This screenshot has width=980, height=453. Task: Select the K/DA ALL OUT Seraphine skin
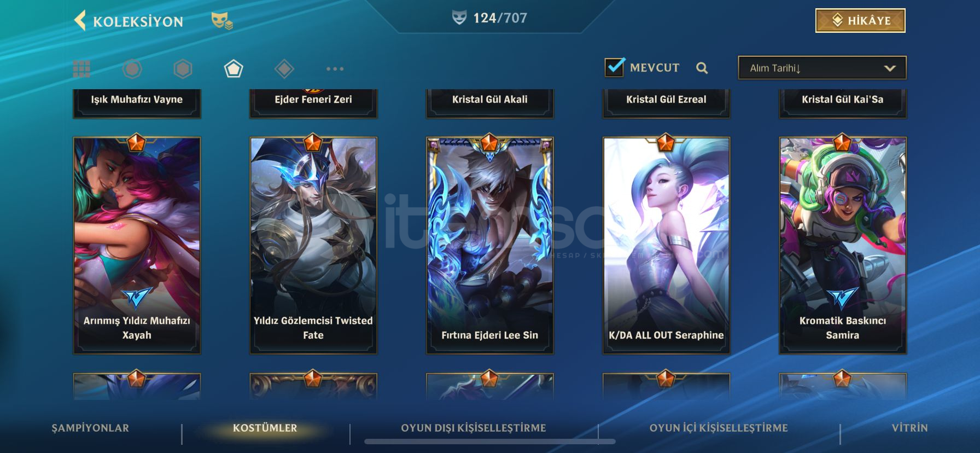pos(666,245)
